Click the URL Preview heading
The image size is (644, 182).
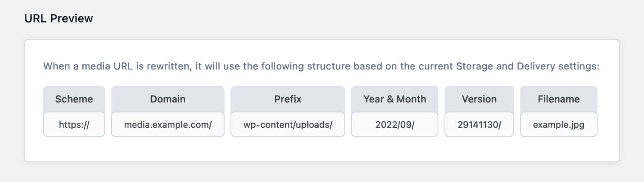point(59,18)
